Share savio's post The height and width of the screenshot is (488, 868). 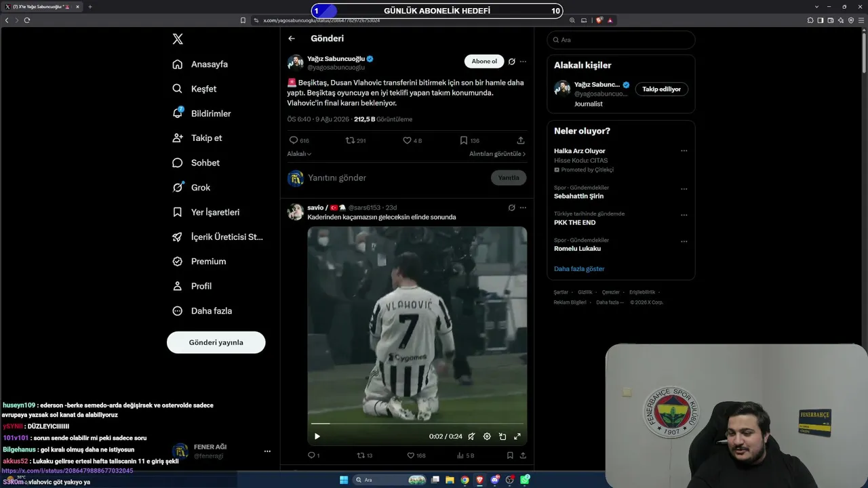[x=523, y=455]
